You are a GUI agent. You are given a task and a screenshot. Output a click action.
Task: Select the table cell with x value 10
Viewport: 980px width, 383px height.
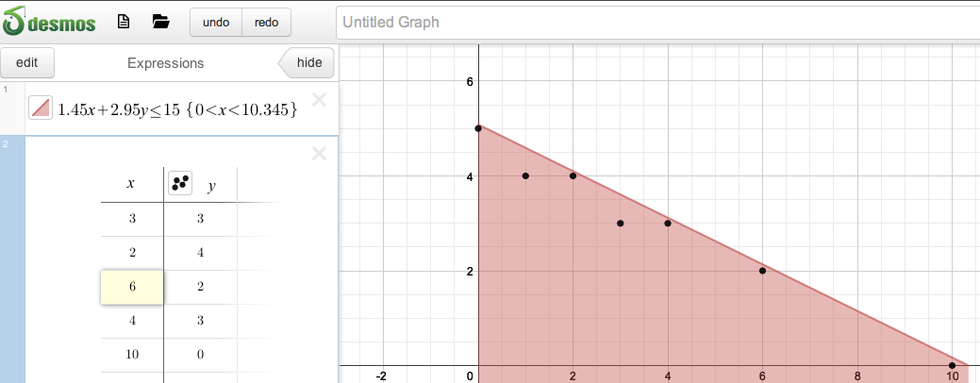[x=132, y=356]
